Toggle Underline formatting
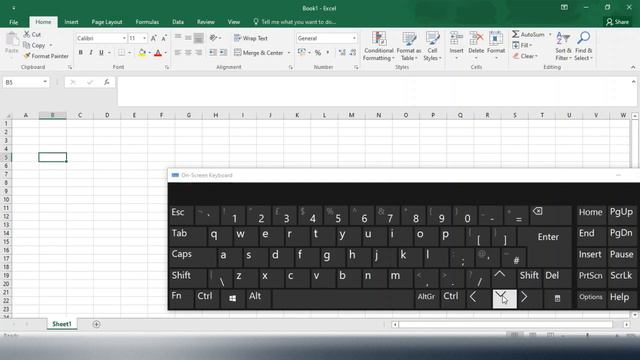 point(101,53)
